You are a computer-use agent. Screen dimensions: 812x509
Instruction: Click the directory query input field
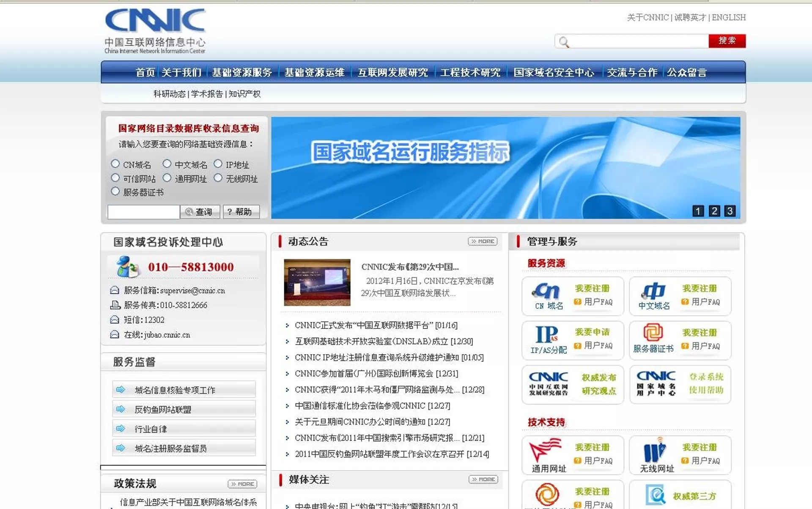144,212
